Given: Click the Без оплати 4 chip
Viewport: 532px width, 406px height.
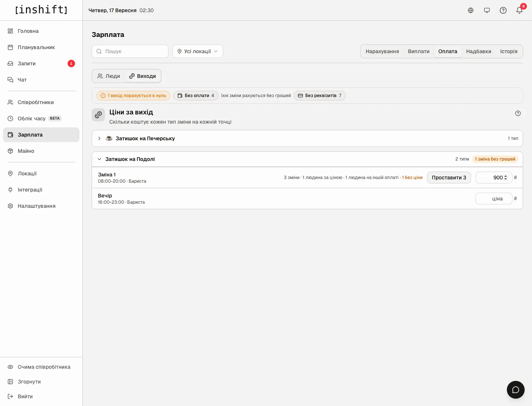Looking at the screenshot, I should pos(196,96).
